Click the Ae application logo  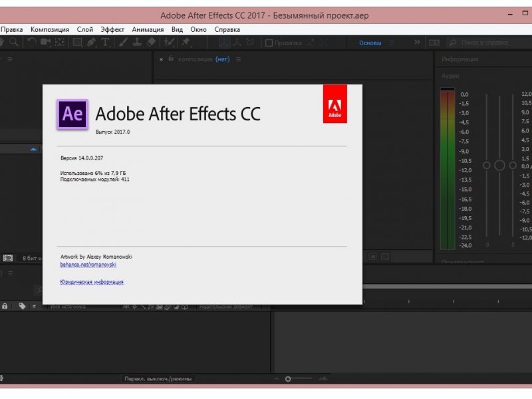(72, 114)
